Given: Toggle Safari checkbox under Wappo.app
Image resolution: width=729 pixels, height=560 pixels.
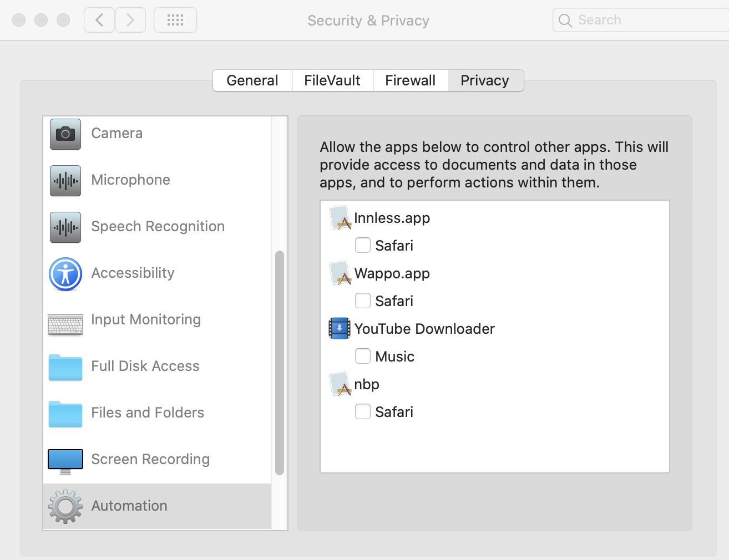Looking at the screenshot, I should point(363,301).
